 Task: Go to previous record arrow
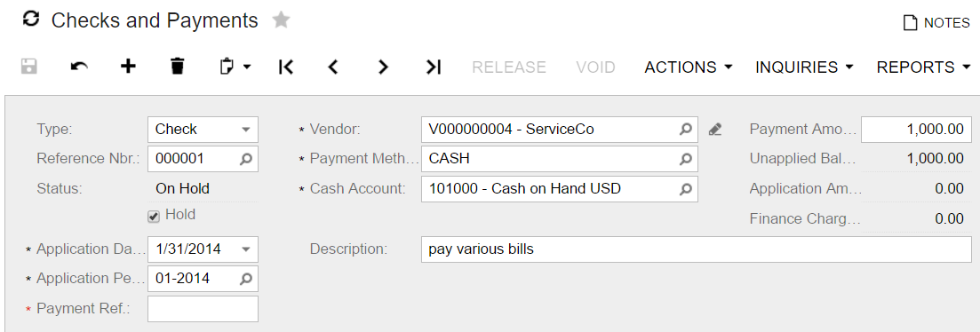point(333,67)
